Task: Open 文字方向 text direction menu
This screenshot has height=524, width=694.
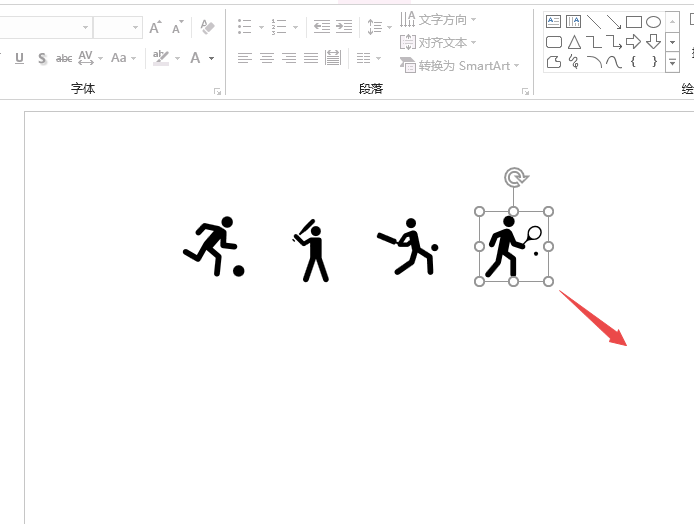Action: [x=438, y=19]
